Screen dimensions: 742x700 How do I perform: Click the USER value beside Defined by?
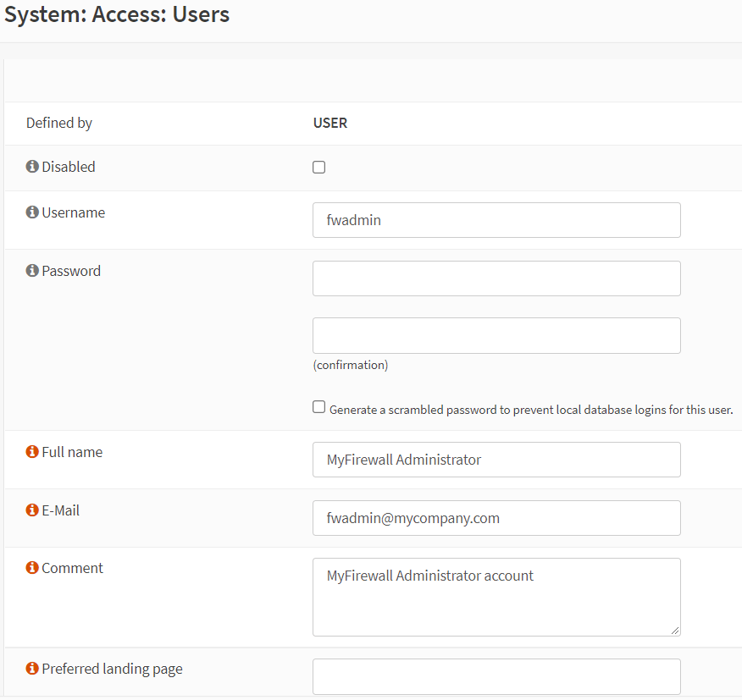330,123
